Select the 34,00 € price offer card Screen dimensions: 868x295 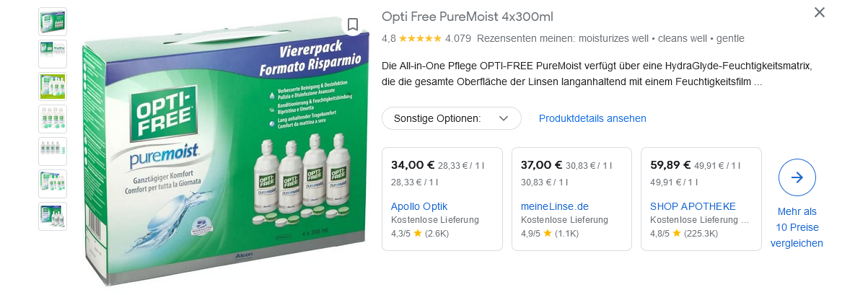(x=442, y=199)
